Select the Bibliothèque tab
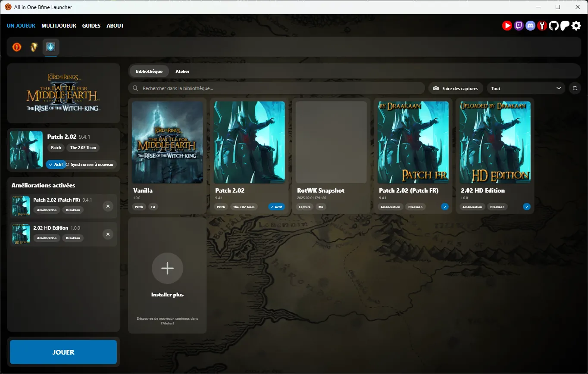 149,71
